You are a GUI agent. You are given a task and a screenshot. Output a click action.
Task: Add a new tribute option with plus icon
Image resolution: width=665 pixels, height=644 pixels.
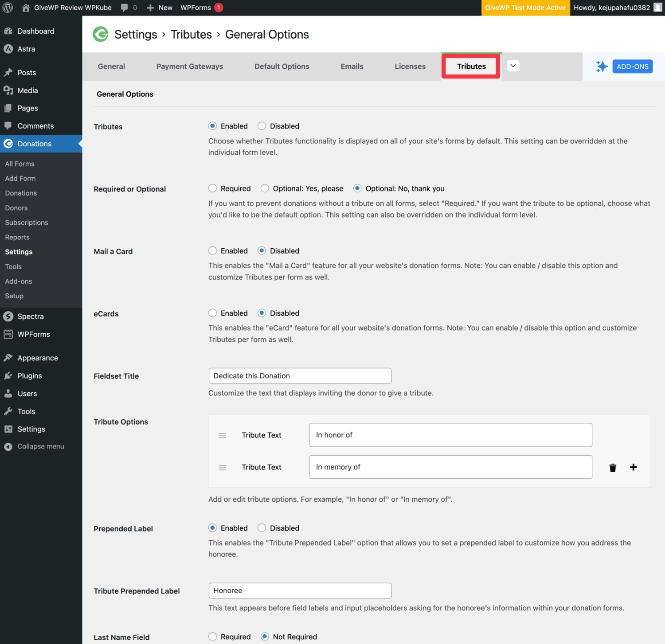coord(634,467)
